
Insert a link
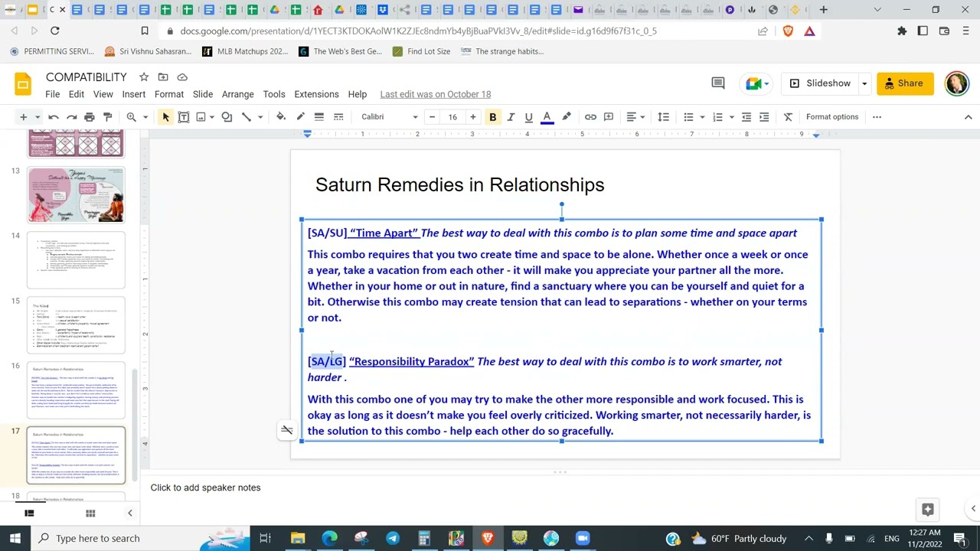click(x=590, y=117)
